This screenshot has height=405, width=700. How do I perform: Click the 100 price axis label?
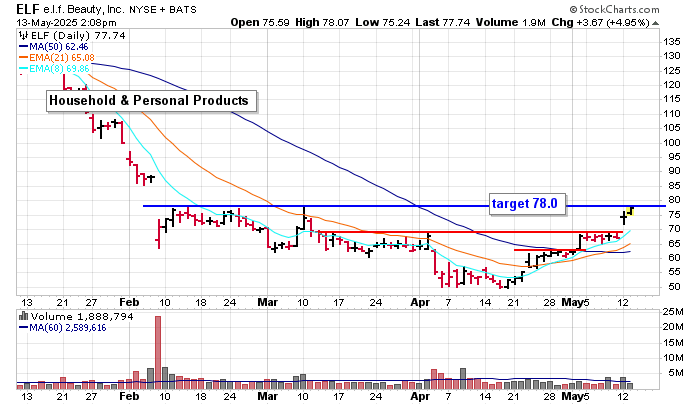coord(672,142)
